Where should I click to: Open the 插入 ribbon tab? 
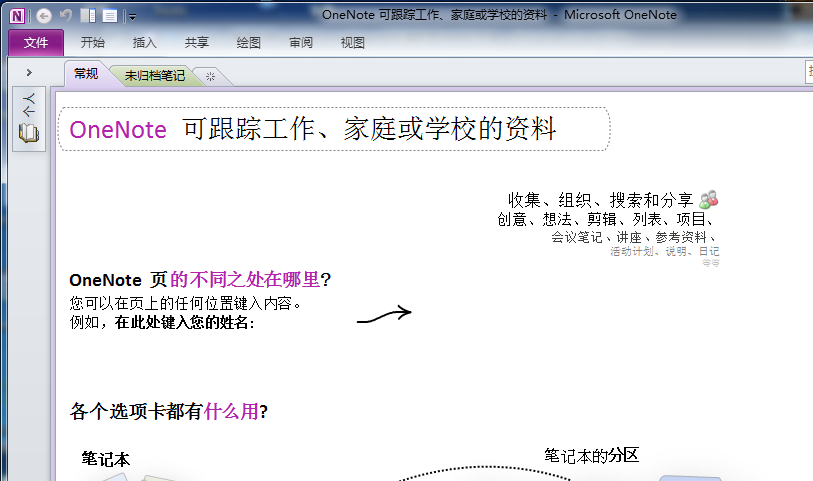coord(145,42)
